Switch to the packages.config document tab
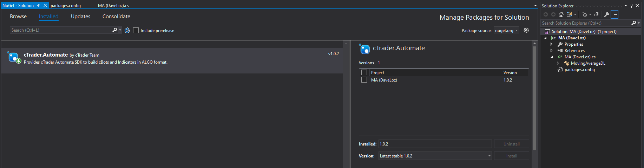This screenshot has height=168, width=644. click(x=66, y=6)
